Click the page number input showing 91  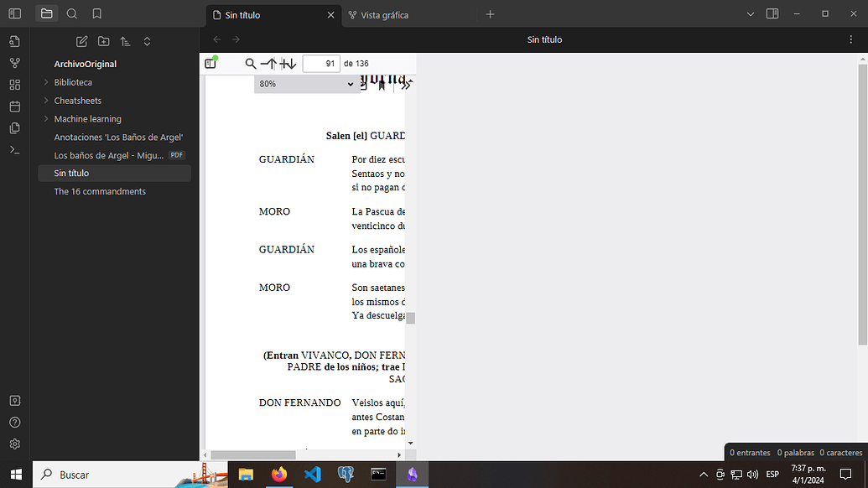coord(321,63)
